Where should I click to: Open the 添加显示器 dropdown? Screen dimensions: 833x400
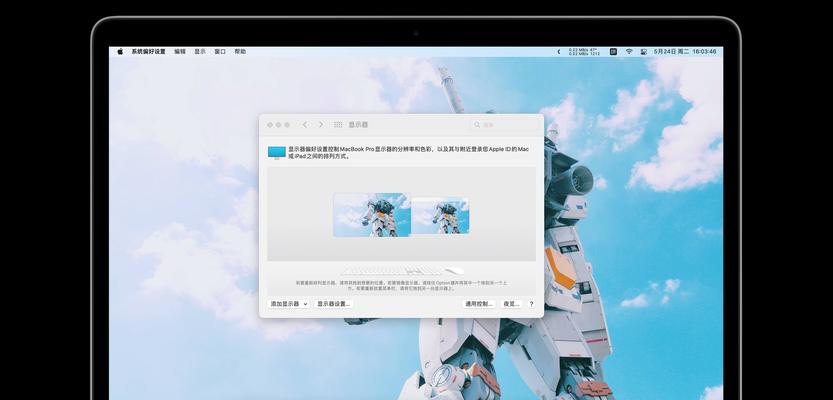tap(289, 304)
